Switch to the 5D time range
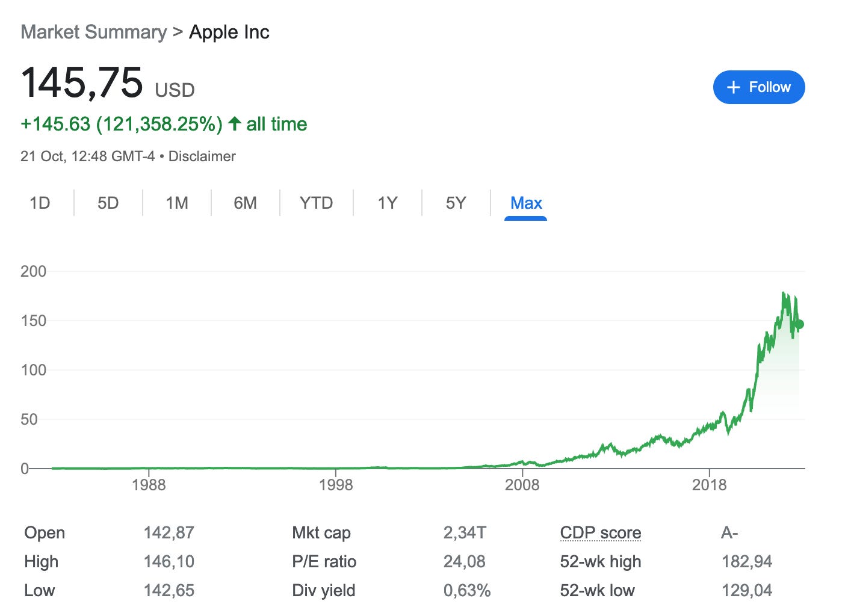Image resolution: width=845 pixels, height=616 pixels. (108, 203)
